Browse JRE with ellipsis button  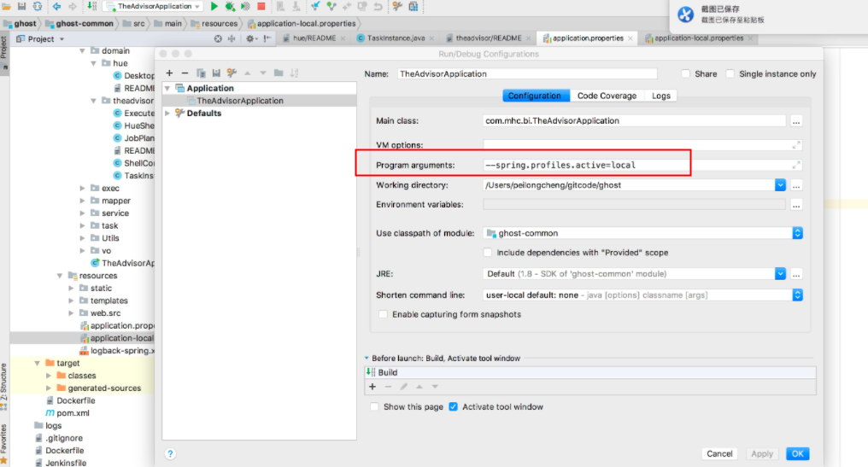click(796, 274)
